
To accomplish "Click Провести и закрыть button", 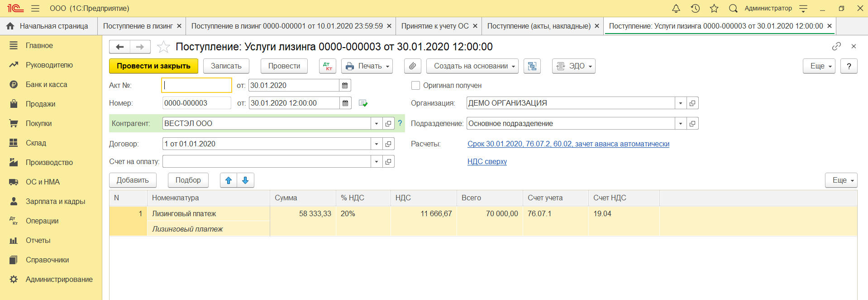I will (153, 66).
